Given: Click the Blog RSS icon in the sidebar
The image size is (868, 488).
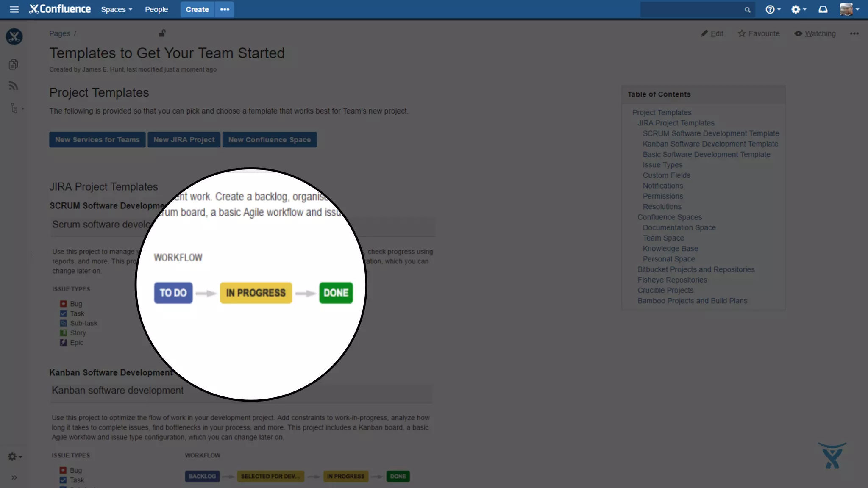Looking at the screenshot, I should coord(14,86).
